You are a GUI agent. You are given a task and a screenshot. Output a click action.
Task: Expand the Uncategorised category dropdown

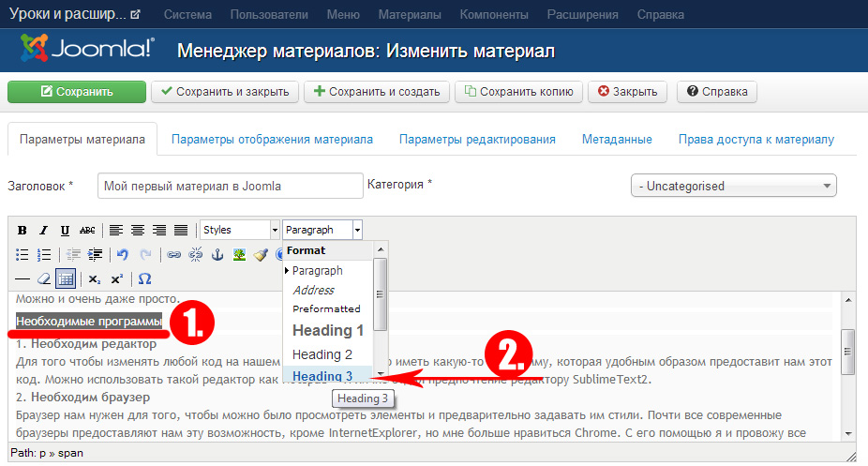click(734, 186)
